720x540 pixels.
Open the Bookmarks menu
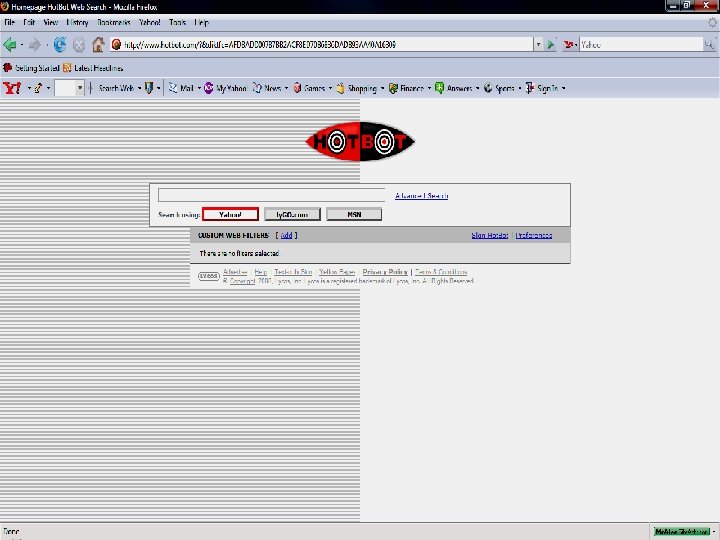pyautogui.click(x=113, y=22)
